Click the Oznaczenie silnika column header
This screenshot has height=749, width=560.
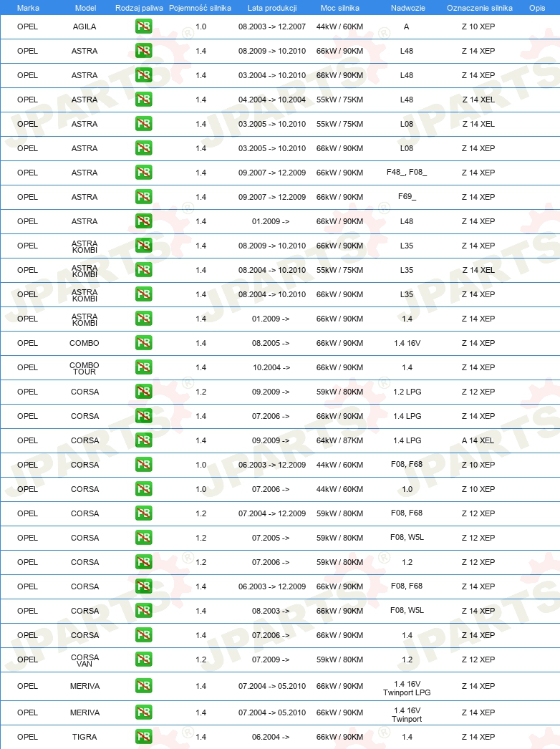tap(480, 8)
